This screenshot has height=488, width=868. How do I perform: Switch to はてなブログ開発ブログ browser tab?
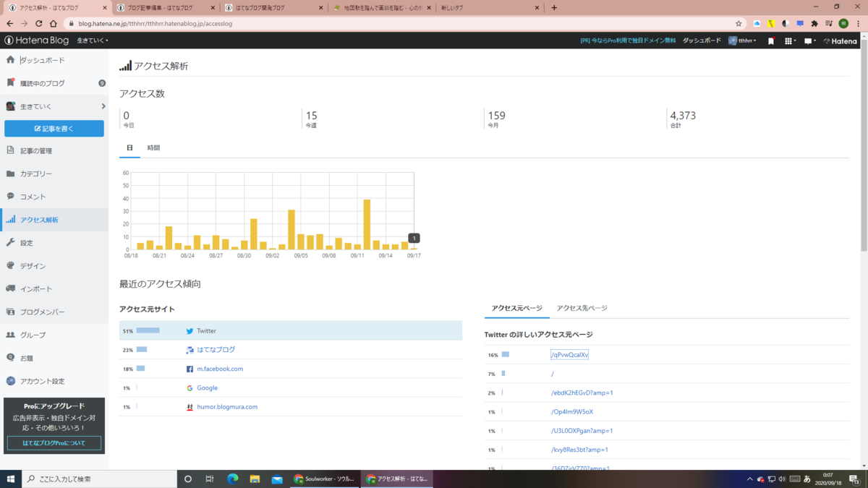273,8
